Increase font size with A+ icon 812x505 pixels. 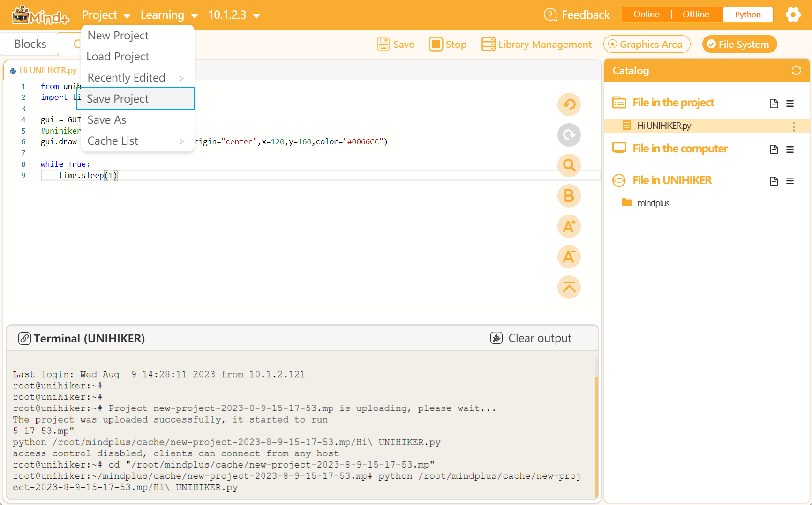click(569, 226)
